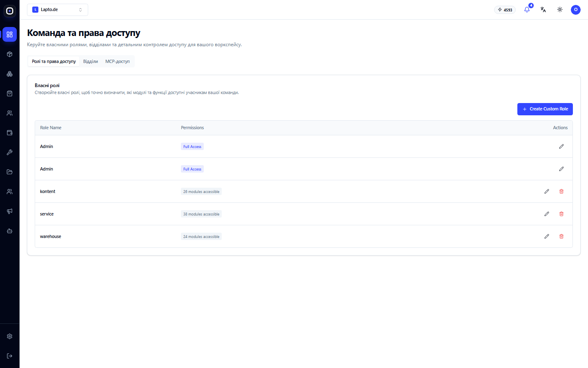Click the 'kontent' role name
The image size is (588, 368).
tap(47, 191)
